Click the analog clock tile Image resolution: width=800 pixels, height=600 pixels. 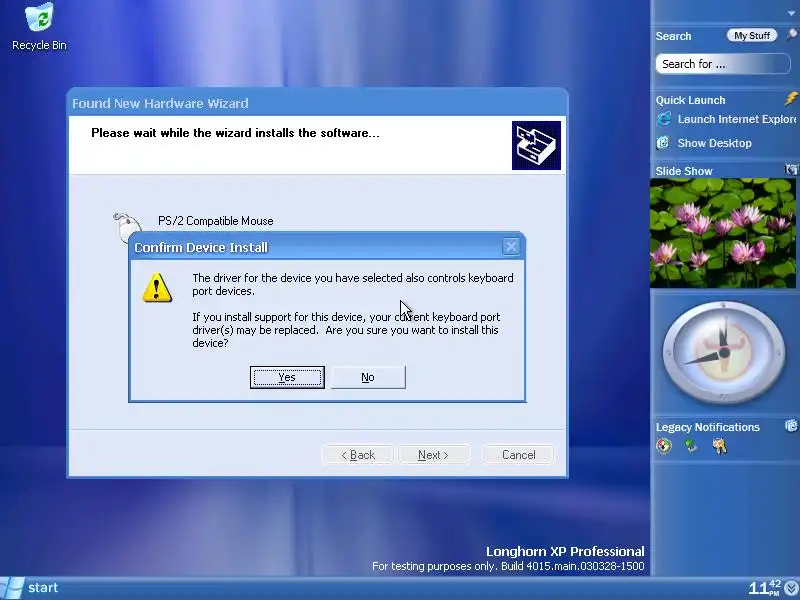pyautogui.click(x=723, y=353)
